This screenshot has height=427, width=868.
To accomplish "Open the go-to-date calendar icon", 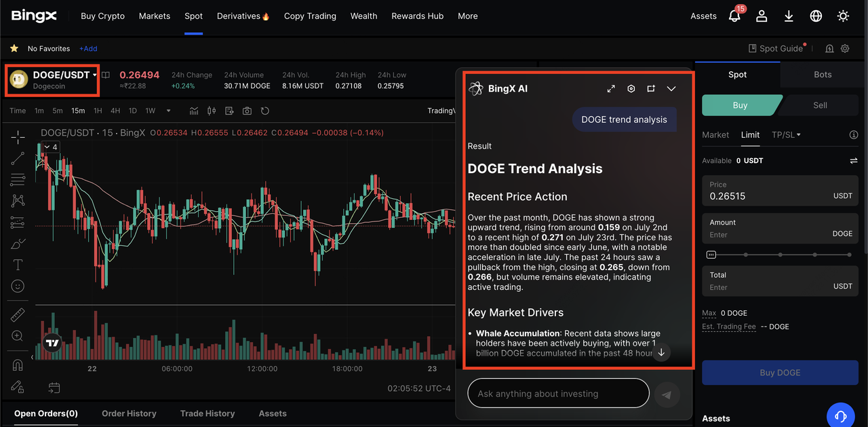I will pos(54,388).
